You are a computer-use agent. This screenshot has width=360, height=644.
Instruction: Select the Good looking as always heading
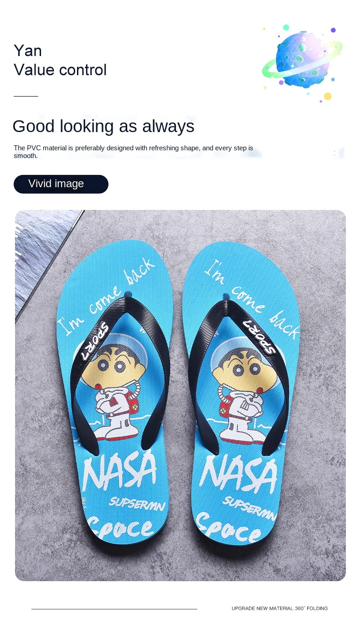103,126
